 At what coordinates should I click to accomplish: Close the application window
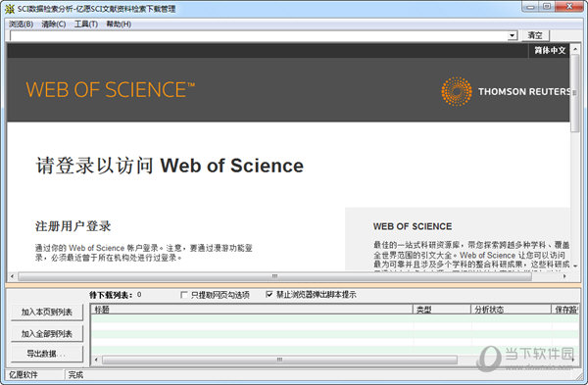pos(569,7)
